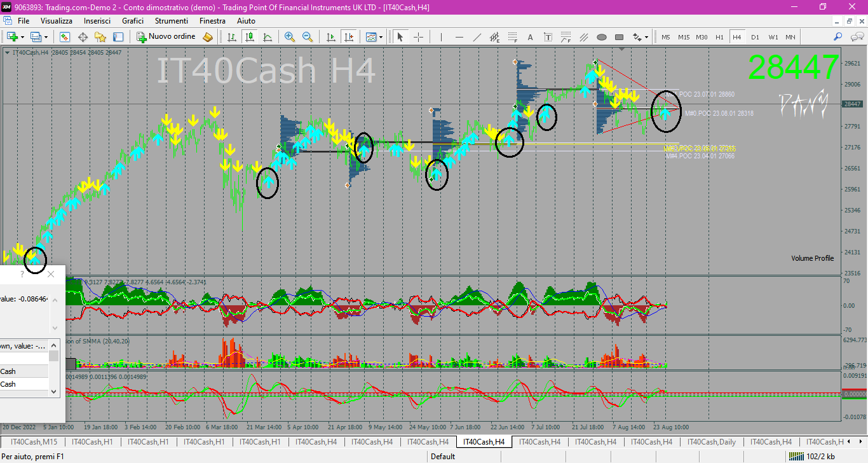868x463 pixels.
Task: Click the dialog list scrollbar up arrow
Action: point(53,345)
